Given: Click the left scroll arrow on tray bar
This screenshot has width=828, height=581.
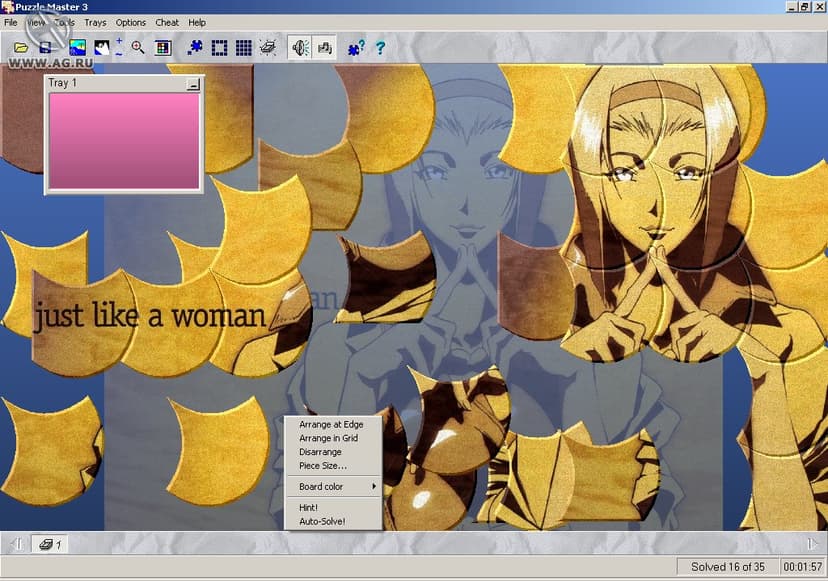Looking at the screenshot, I should tap(16, 543).
